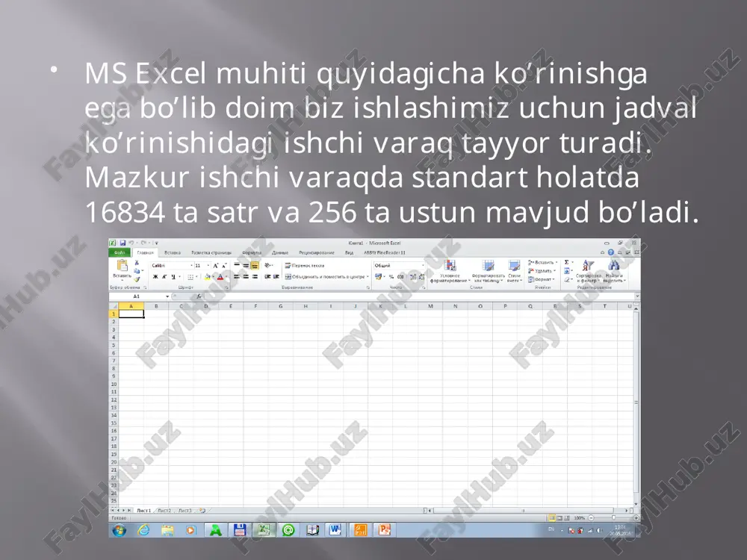
Task: Click the AutoSum sigma icon
Action: coord(566,262)
